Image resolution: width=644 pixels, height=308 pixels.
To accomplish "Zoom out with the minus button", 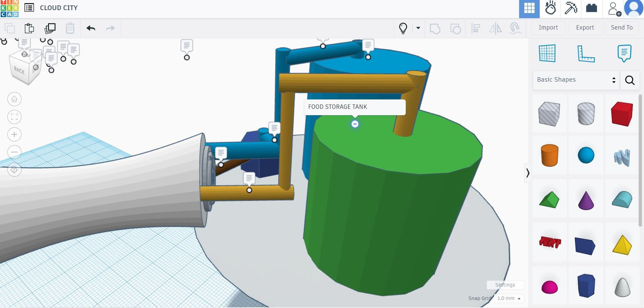I will pos(14,152).
